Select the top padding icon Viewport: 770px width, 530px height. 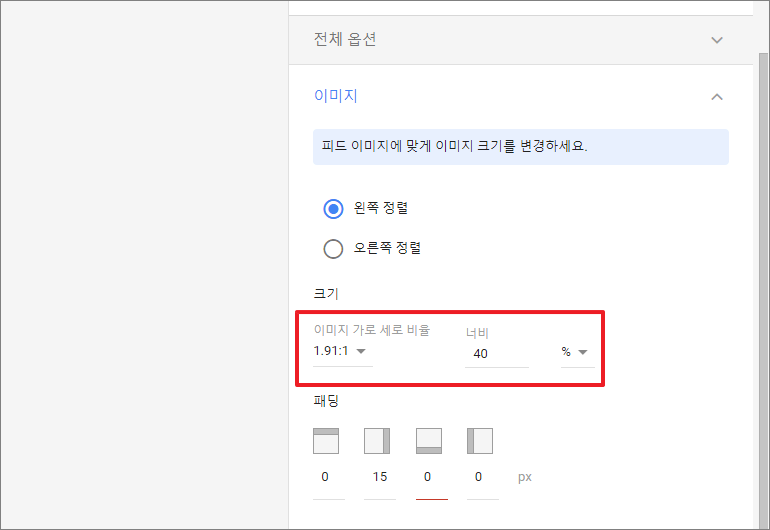coord(326,441)
